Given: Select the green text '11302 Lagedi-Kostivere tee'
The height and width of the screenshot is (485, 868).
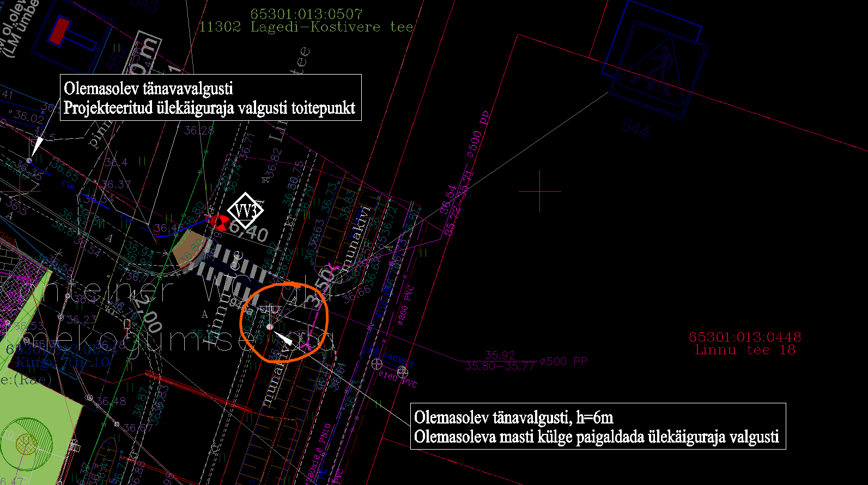Looking at the screenshot, I should tap(306, 27).
